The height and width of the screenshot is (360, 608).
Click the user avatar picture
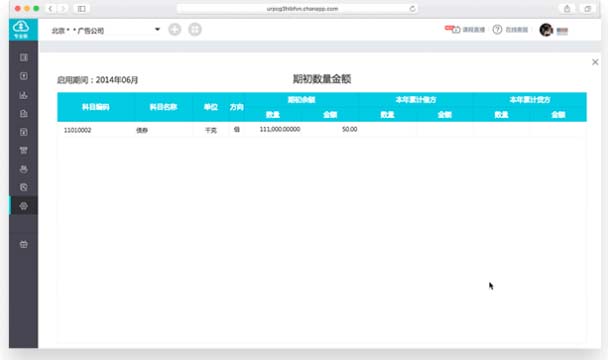pos(546,30)
